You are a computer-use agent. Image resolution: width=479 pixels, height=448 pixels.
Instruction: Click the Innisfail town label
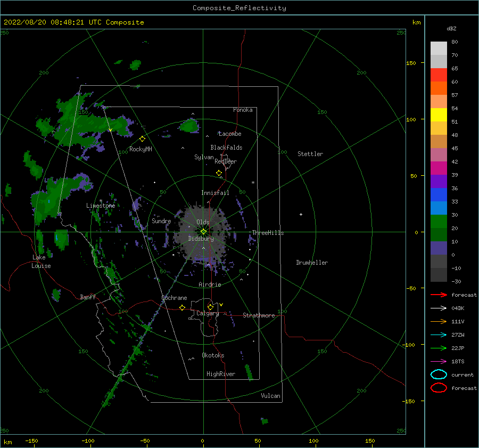click(215, 193)
